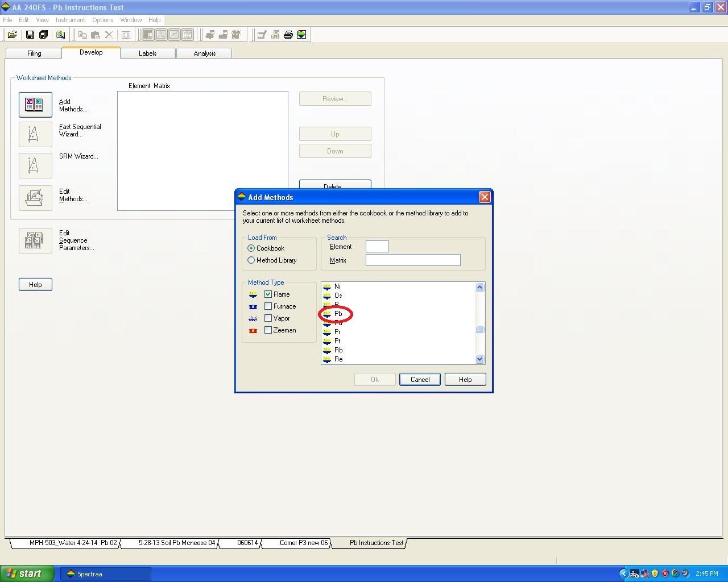
Task: Click the Add Methods book icon
Action: tap(35, 105)
